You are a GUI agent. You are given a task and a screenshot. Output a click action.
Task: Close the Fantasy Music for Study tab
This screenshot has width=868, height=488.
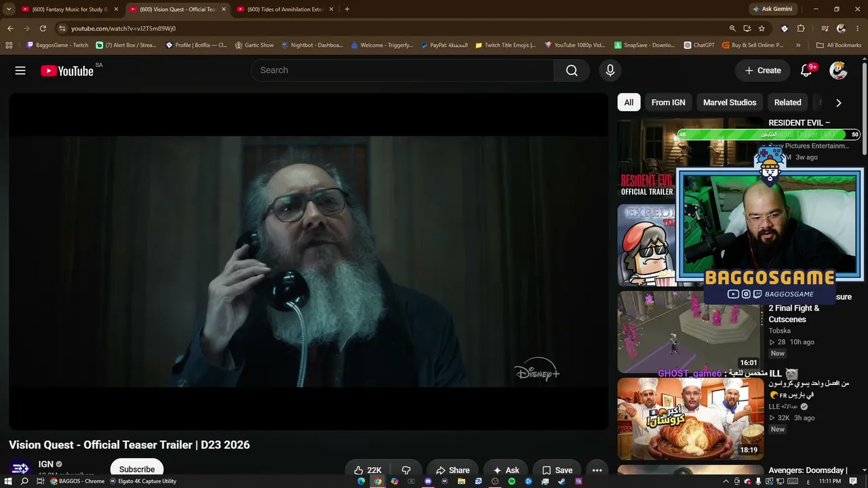point(116,9)
